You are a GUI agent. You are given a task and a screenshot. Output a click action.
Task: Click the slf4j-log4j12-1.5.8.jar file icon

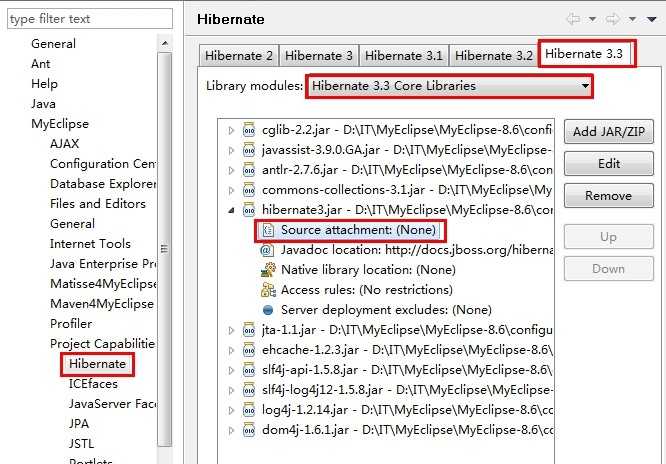click(248, 390)
